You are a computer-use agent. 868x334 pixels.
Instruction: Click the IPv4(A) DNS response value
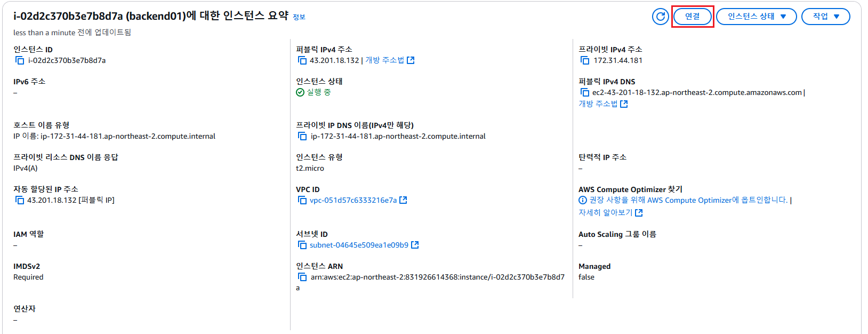[26, 168]
